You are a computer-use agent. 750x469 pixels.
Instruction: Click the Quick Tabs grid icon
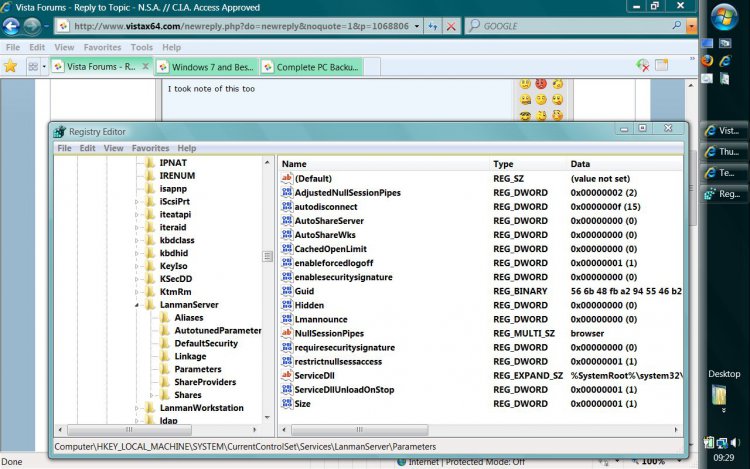[33, 66]
